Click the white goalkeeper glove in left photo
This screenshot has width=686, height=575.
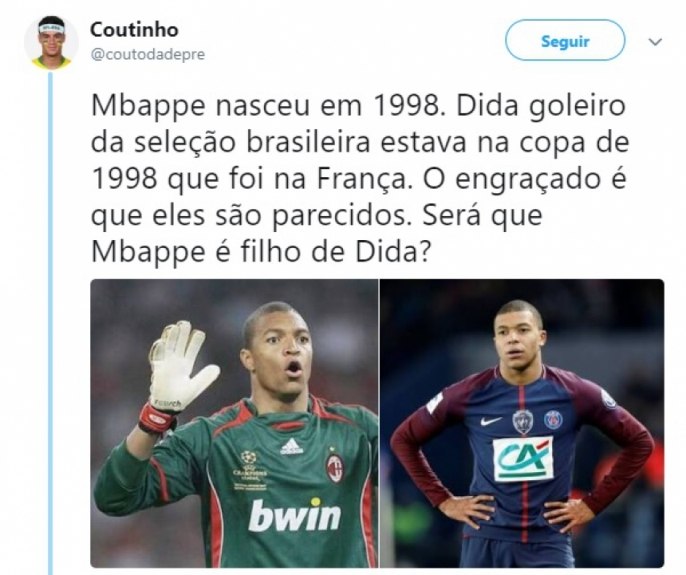click(181, 366)
